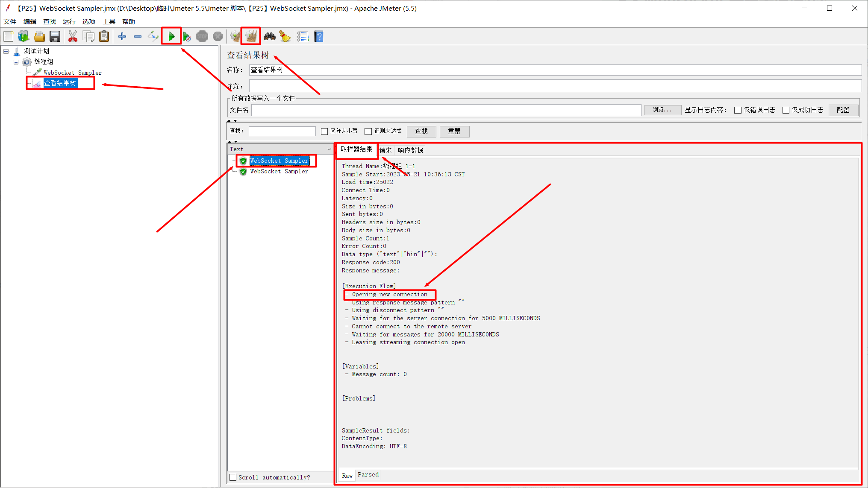Image resolution: width=868 pixels, height=488 pixels.
Task: Collapse the 线程组 tree node
Action: [16, 62]
